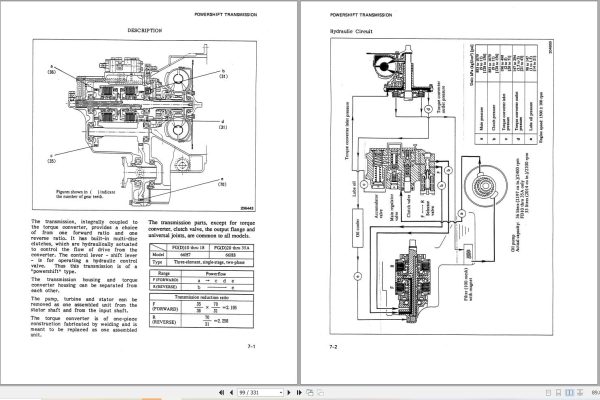Click POWERSHIFT TRANSMISSION header on left page

point(226,15)
